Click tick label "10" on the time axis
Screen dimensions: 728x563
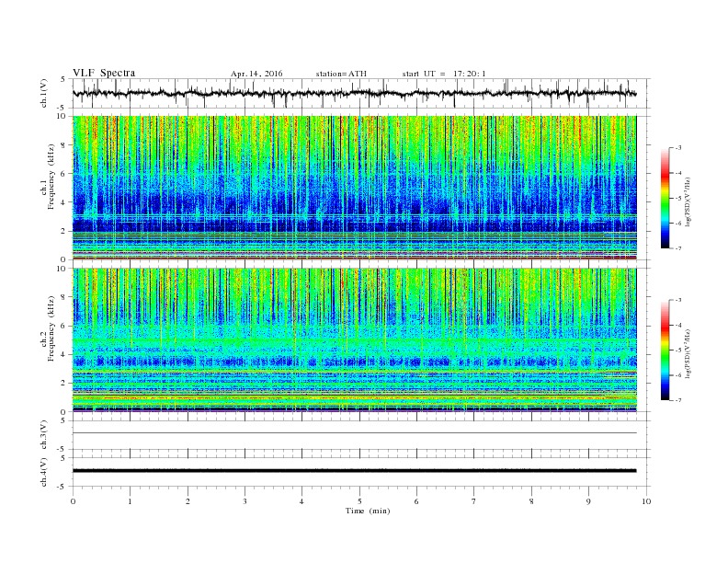[646, 501]
